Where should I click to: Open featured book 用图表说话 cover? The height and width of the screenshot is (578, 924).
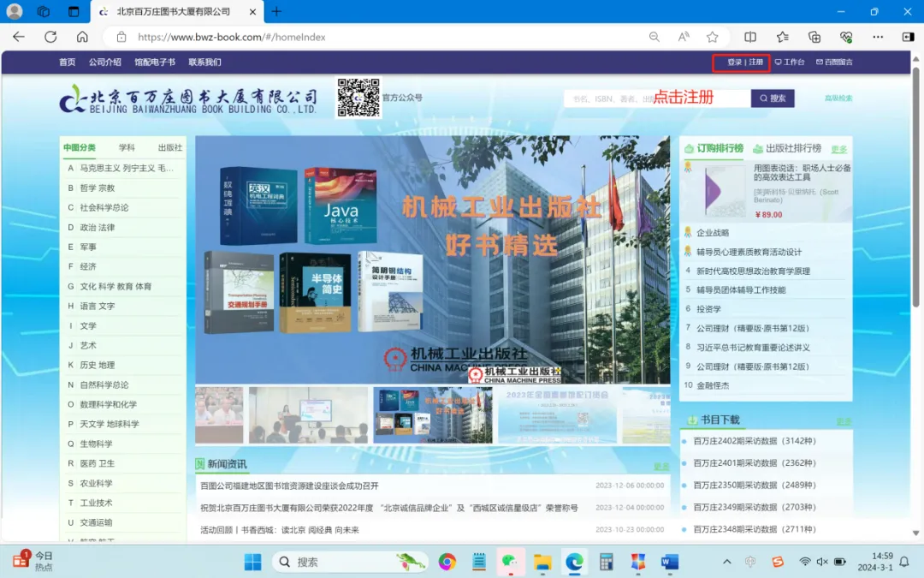pyautogui.click(x=725, y=192)
